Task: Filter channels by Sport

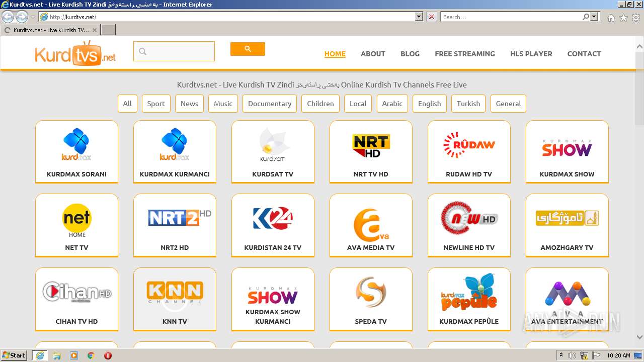Action: pos(156,104)
